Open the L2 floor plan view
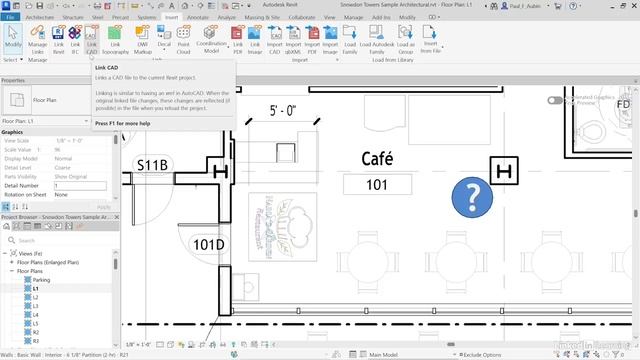The width and height of the screenshot is (640, 360). (36, 297)
